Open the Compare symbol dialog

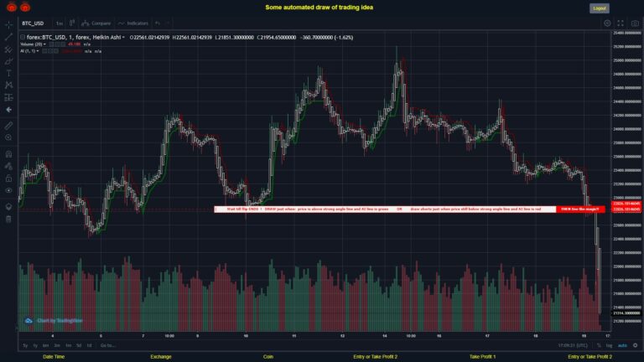point(96,23)
